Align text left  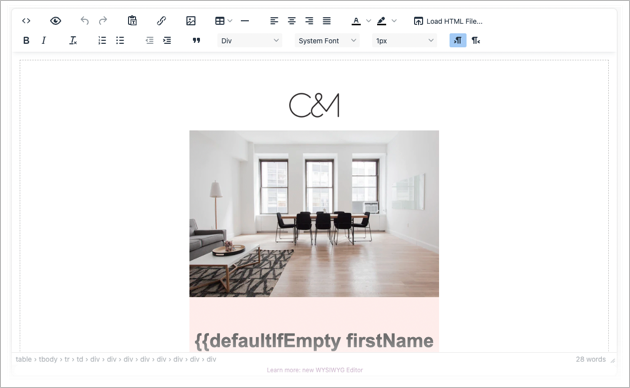coord(274,20)
